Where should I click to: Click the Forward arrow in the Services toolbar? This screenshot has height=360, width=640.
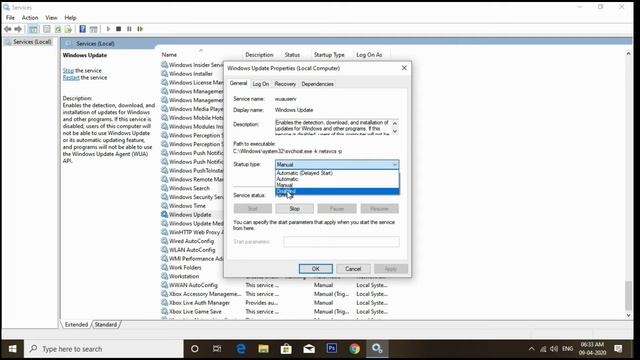[x=18, y=29]
